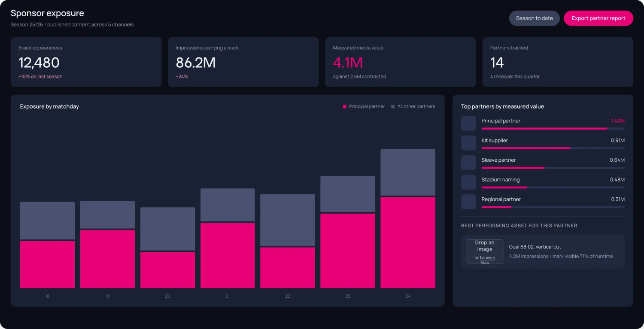
Task: Toggle Principal partner legend swatch
Action: (344, 106)
